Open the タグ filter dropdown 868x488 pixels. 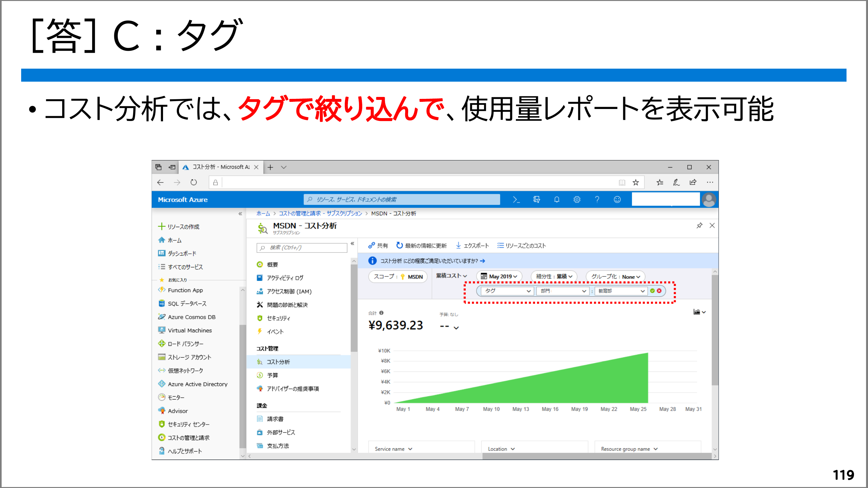tap(507, 291)
